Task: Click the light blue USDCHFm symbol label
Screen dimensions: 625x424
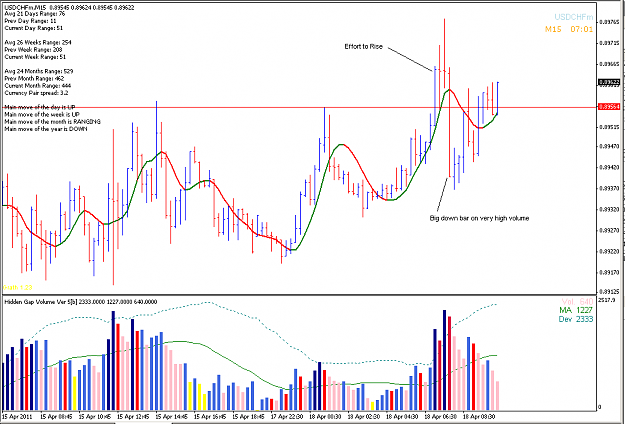Action: [574, 17]
